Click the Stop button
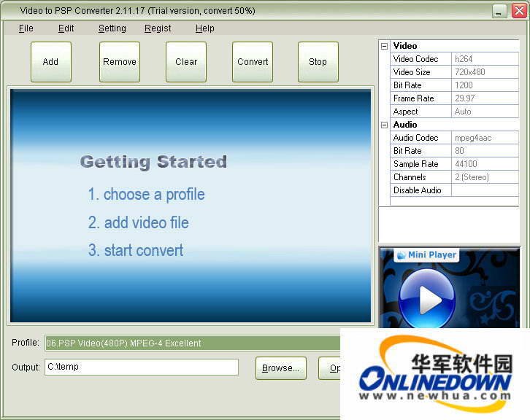Screen dimensions: 530x420 [x=318, y=62]
